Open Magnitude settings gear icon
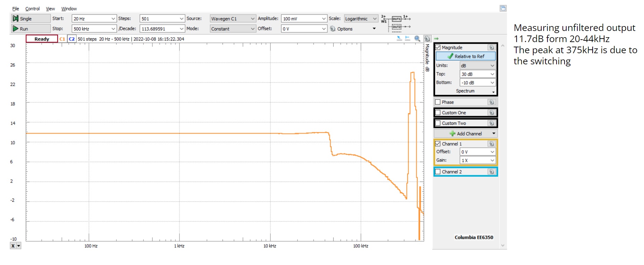 pyautogui.click(x=492, y=47)
